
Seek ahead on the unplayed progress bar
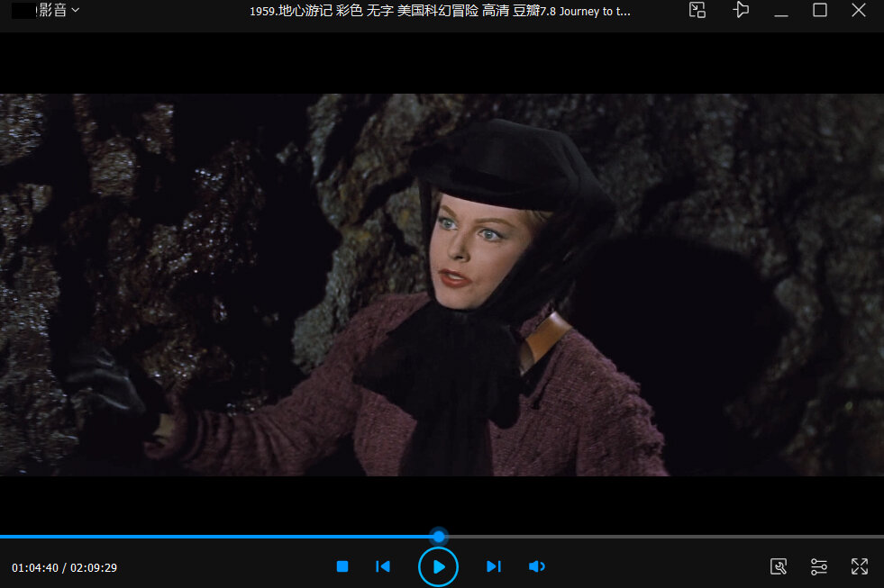point(665,537)
